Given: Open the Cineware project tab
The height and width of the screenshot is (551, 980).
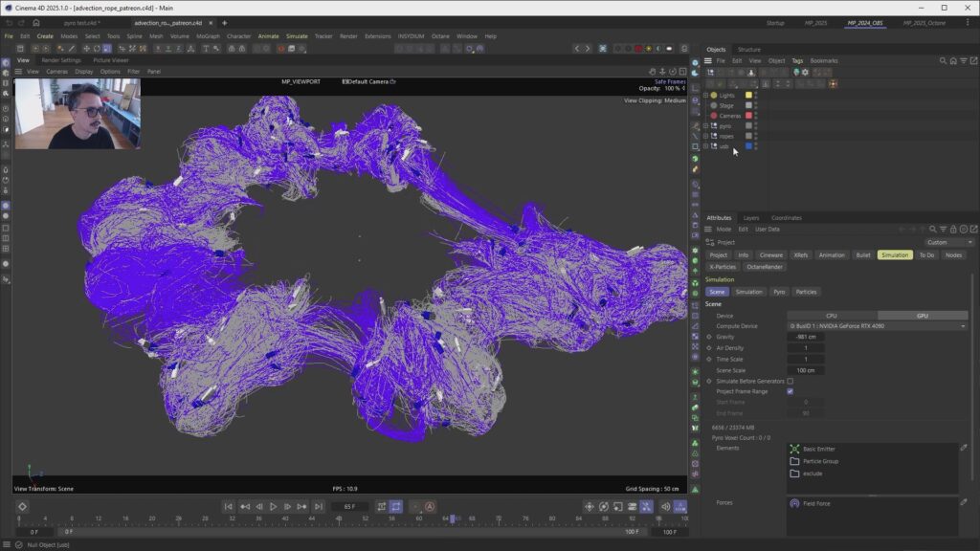Looking at the screenshot, I should coord(770,254).
